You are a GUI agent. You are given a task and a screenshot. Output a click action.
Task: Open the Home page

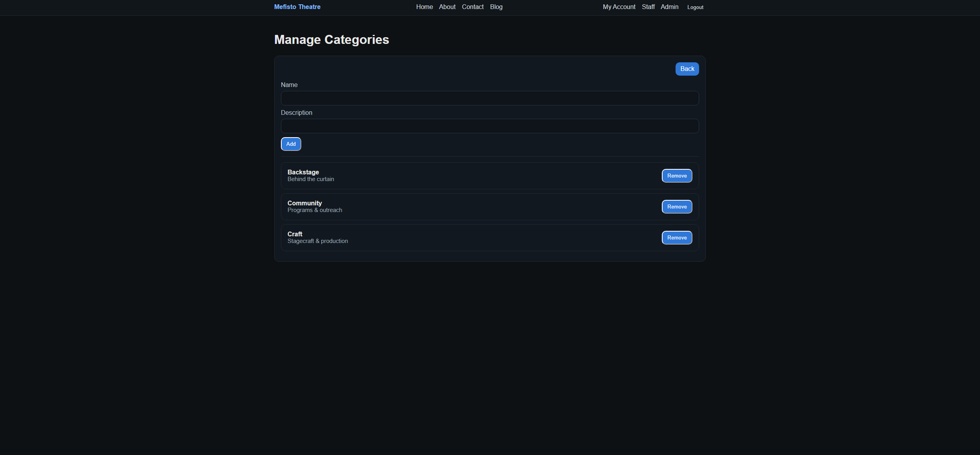click(424, 7)
